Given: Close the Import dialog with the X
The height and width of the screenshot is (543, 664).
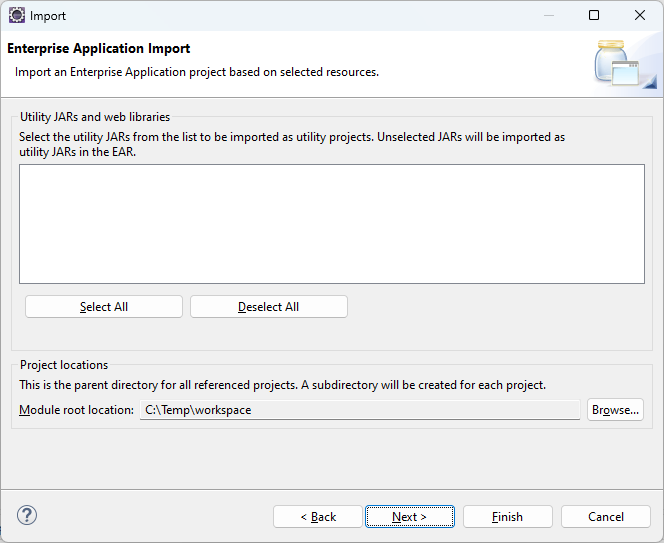Looking at the screenshot, I should (640, 15).
